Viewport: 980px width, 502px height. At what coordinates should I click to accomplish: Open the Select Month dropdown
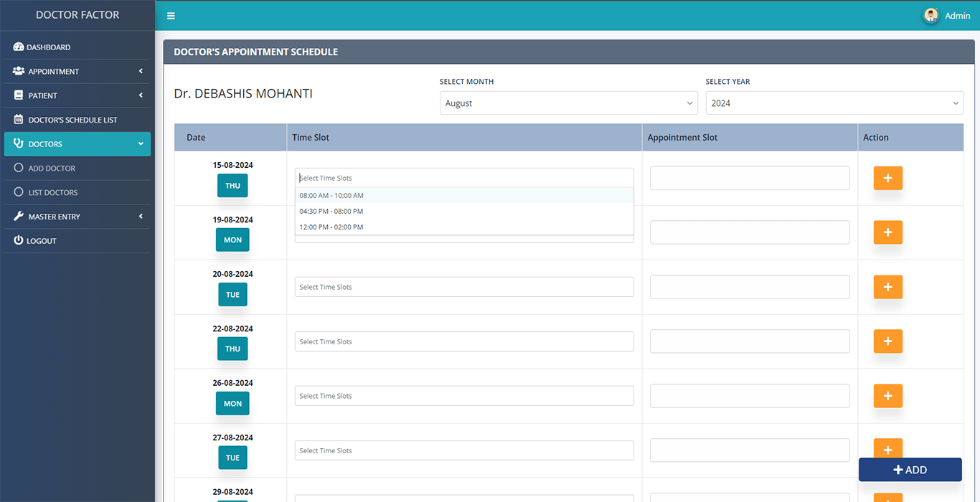[568, 103]
